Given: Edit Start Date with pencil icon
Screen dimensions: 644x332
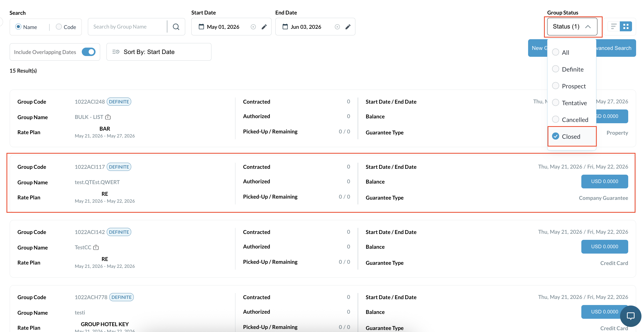Looking at the screenshot, I should point(264,27).
